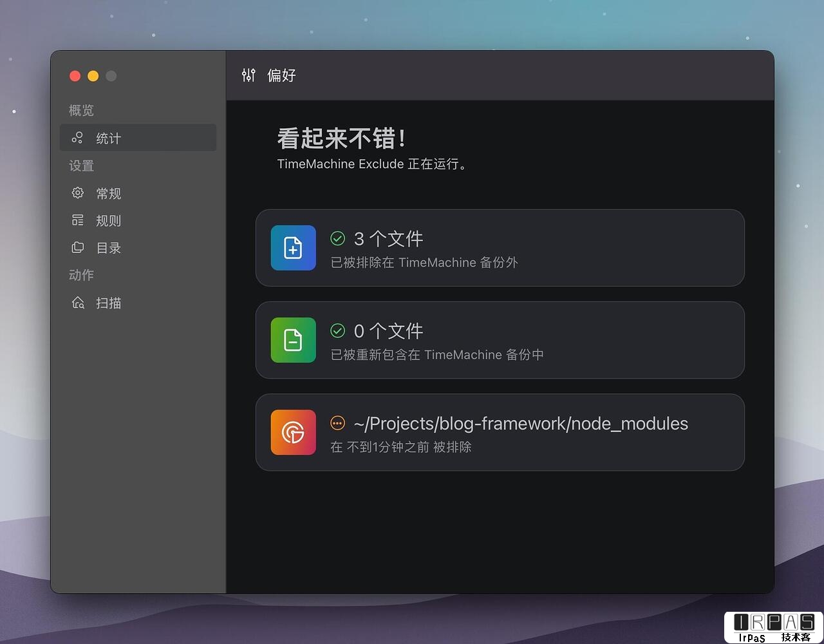Click the 概览 section header
Image resolution: width=824 pixels, height=644 pixels.
(81, 111)
